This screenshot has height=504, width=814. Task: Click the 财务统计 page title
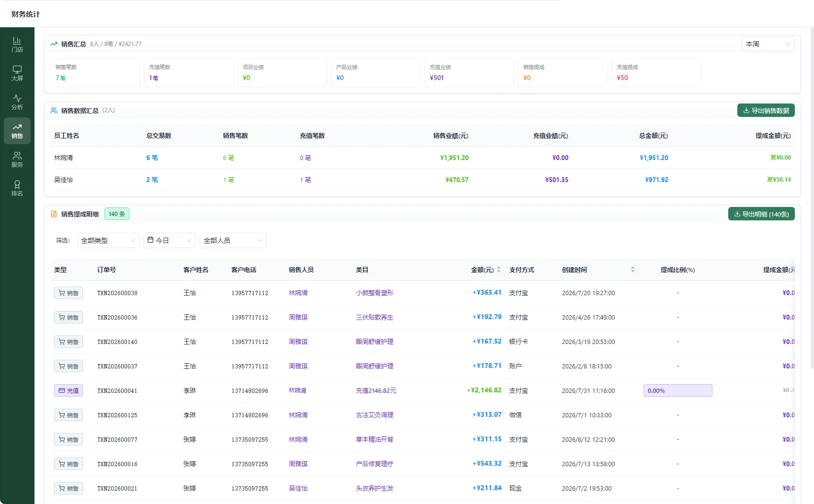coord(26,14)
